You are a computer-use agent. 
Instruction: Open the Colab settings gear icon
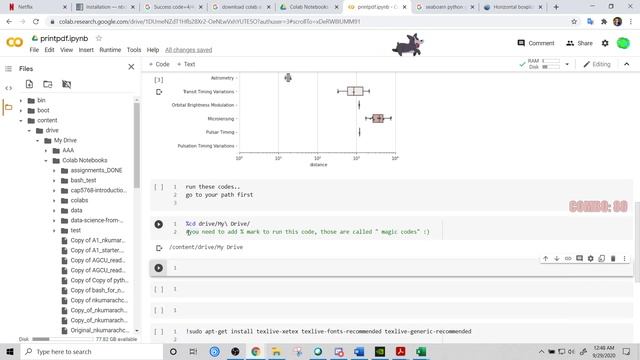coord(605,43)
